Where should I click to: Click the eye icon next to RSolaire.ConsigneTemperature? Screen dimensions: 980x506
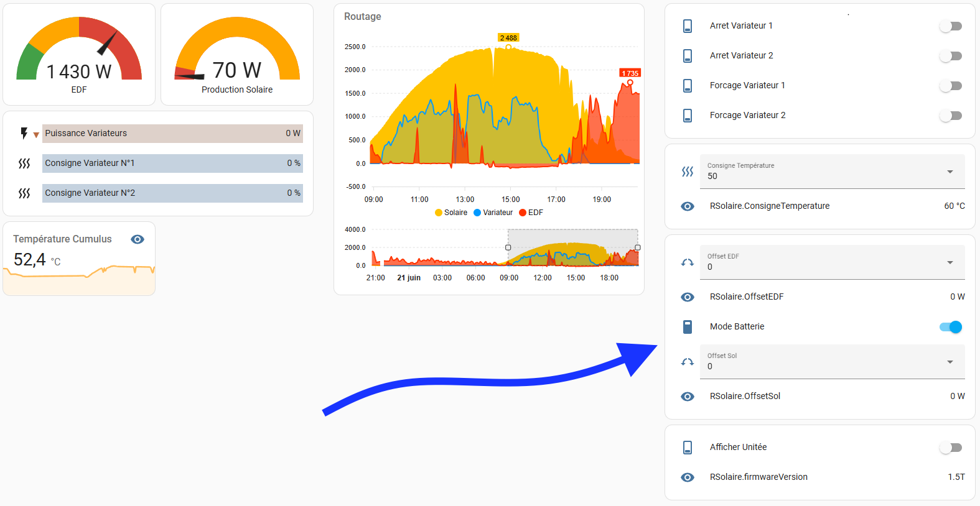pyautogui.click(x=688, y=206)
